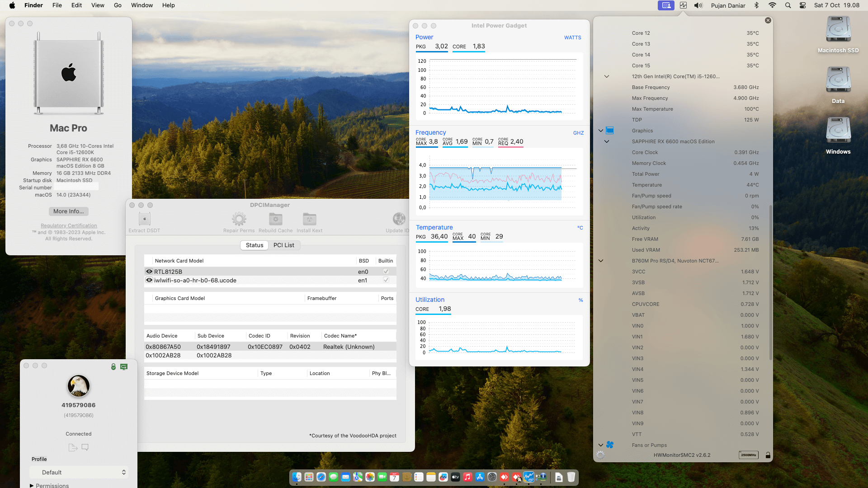This screenshot has height=488, width=868.
Task: Open Spotlight search in menu bar
Action: click(788, 5)
